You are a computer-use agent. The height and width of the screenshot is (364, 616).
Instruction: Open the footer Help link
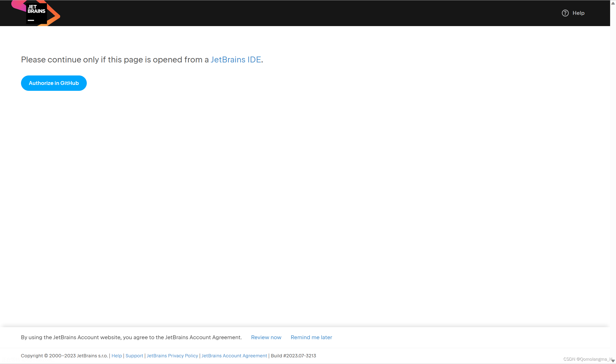[x=116, y=356]
